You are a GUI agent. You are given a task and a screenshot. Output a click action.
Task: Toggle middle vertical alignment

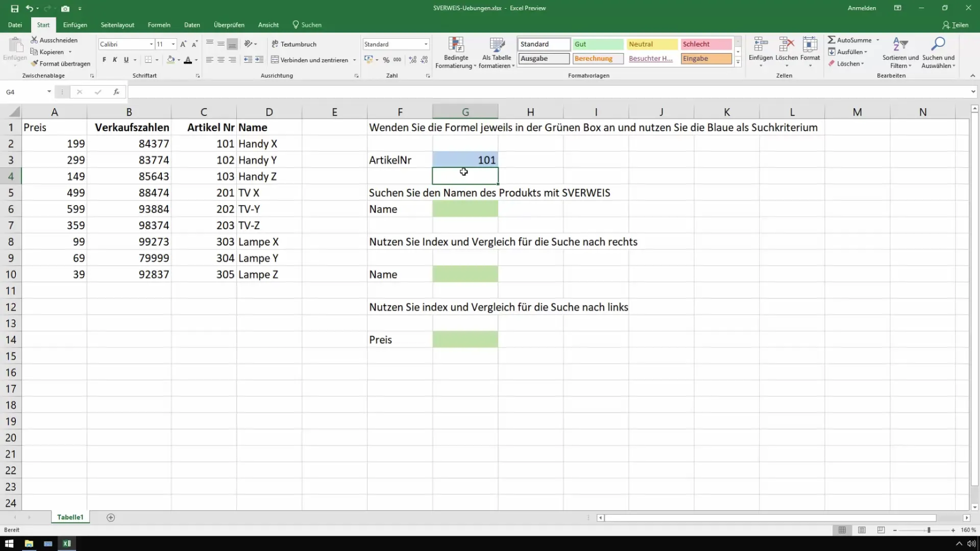[220, 44]
